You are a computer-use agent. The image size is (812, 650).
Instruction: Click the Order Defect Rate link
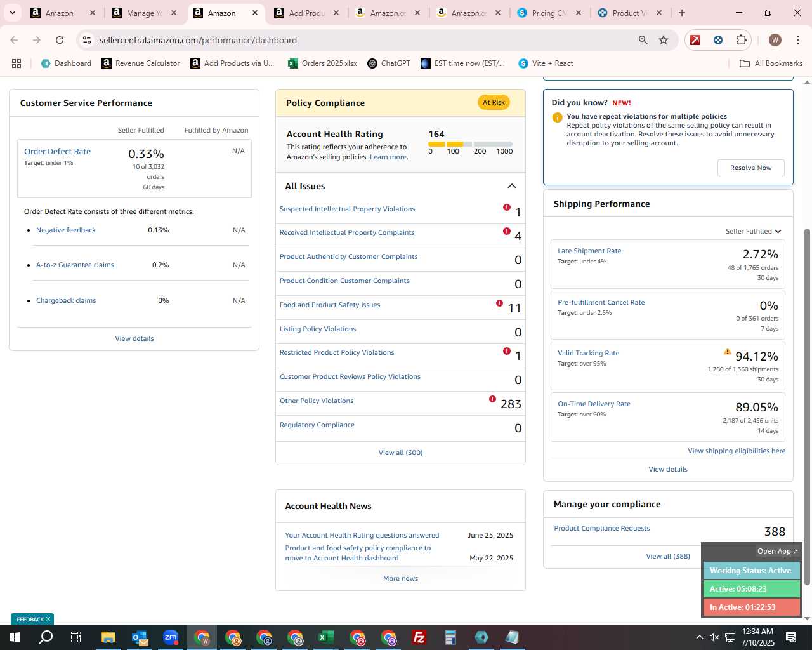tap(57, 151)
